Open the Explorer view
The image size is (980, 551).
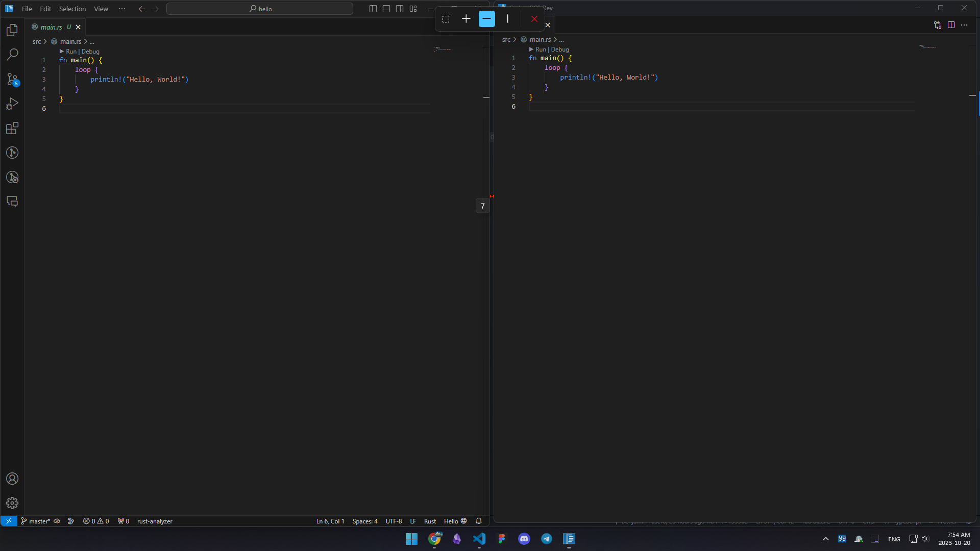point(12,30)
